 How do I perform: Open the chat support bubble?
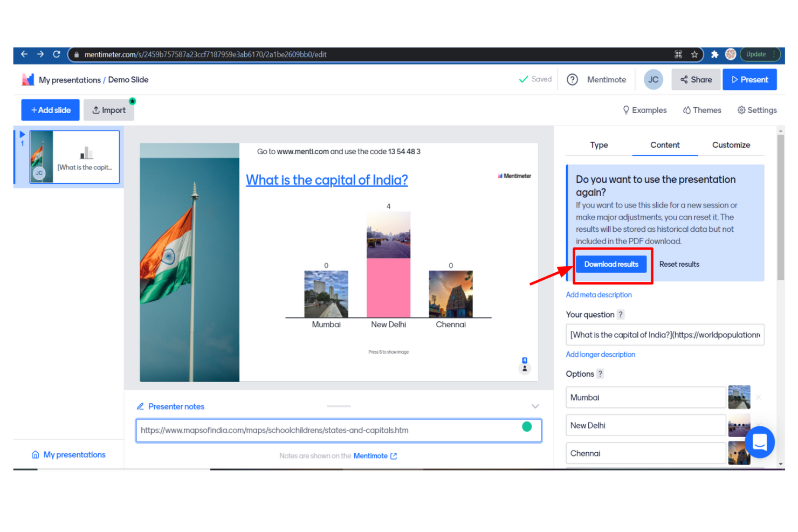(760, 443)
